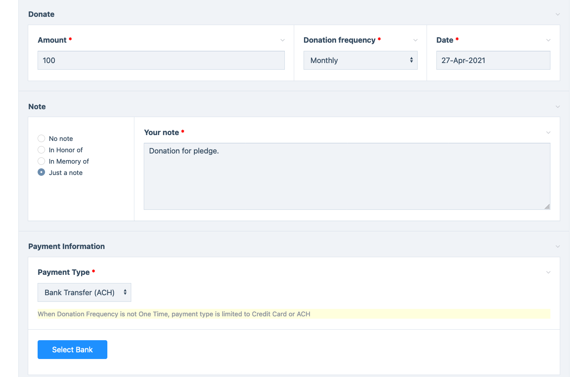Select the Just a note radio
This screenshot has height=377, width=588.
click(x=42, y=173)
